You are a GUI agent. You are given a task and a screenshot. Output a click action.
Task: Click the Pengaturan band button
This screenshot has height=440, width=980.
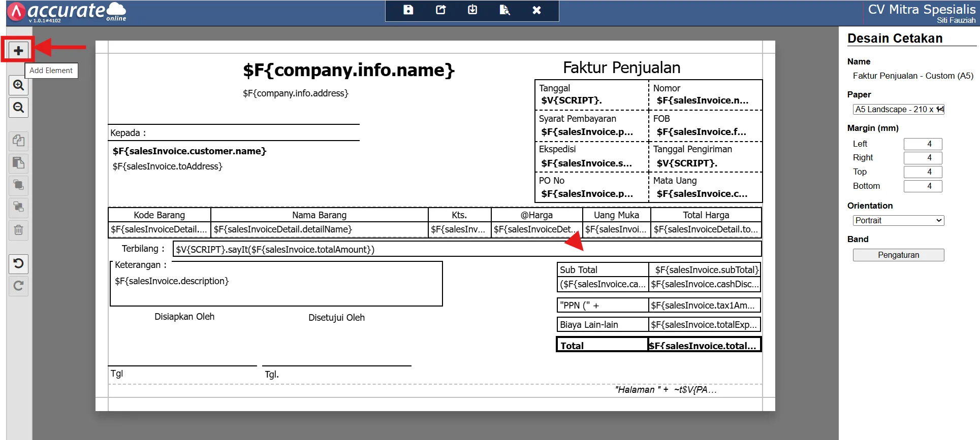898,255
